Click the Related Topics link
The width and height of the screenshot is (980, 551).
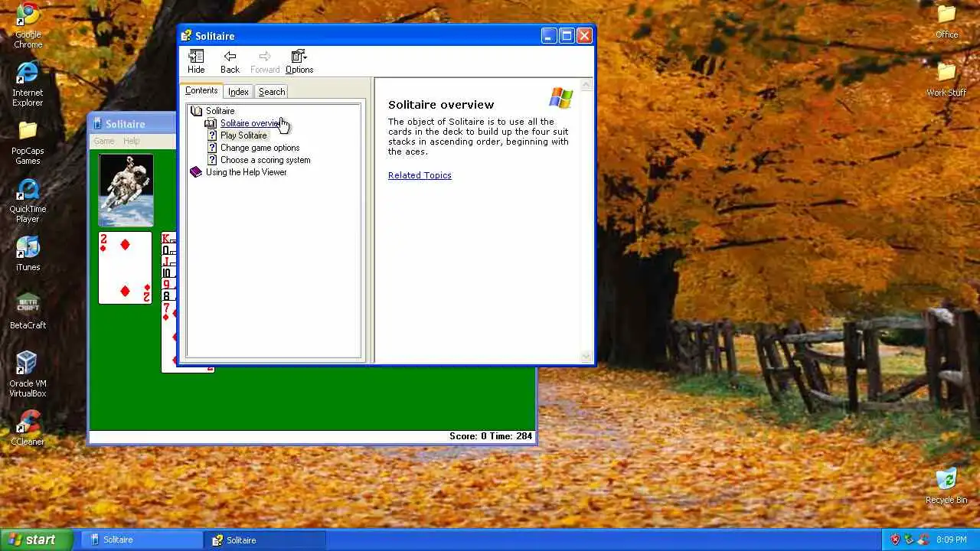[x=420, y=175]
